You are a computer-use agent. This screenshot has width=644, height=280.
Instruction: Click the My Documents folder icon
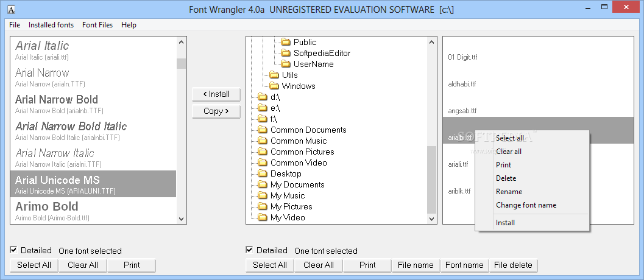tap(263, 185)
